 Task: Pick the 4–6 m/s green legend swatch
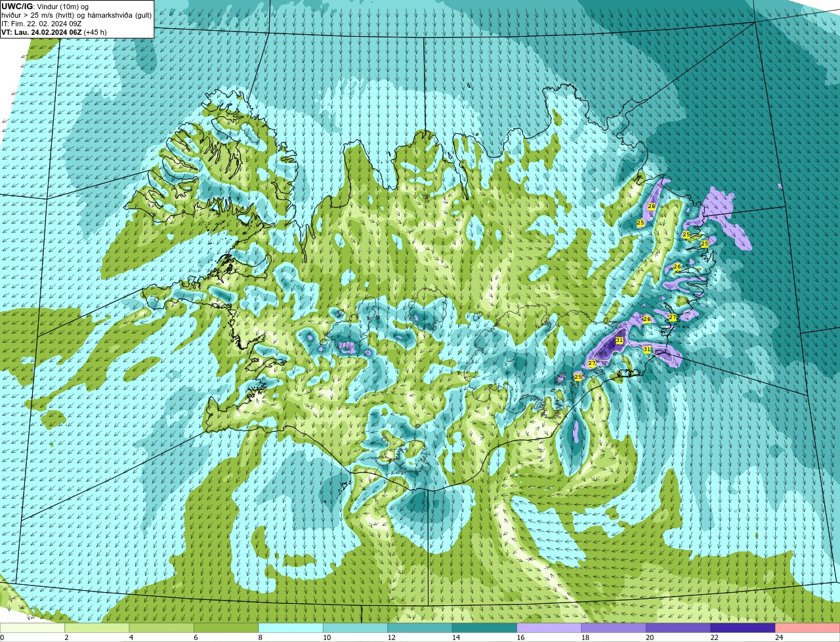[161, 628]
